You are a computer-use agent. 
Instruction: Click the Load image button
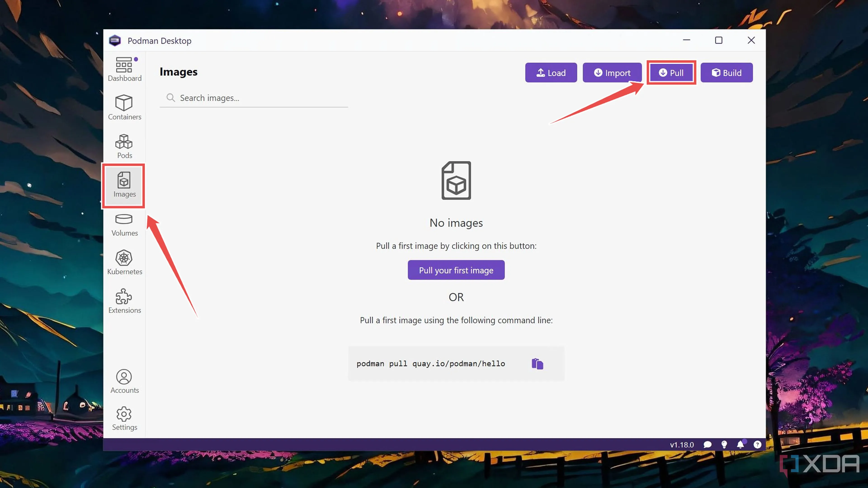pos(551,73)
